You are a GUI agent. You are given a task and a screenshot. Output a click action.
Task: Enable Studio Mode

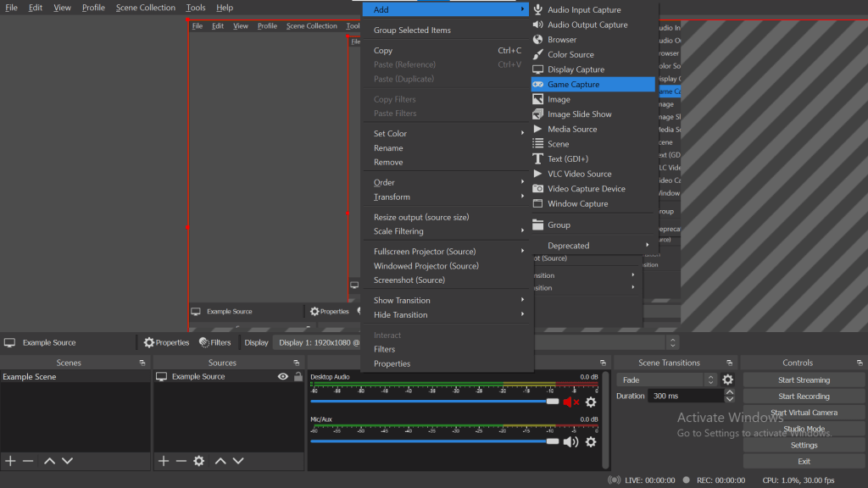803,429
